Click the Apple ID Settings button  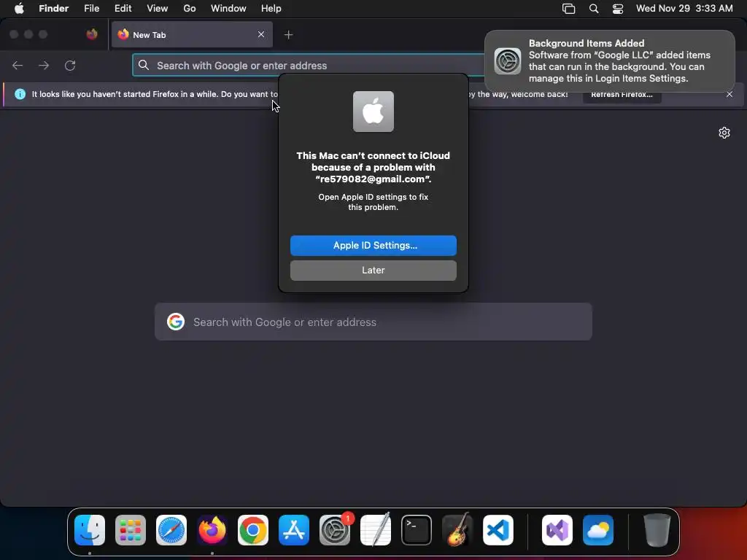[x=373, y=245]
